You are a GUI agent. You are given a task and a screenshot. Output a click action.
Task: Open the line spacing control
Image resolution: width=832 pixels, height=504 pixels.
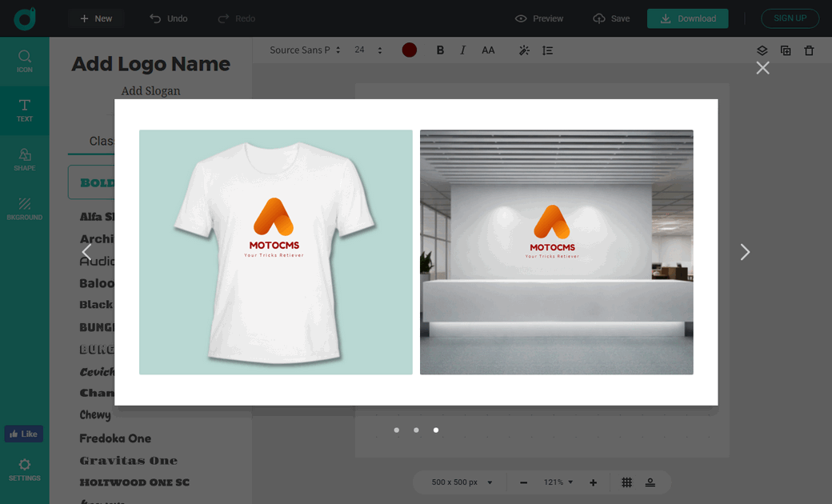click(547, 50)
